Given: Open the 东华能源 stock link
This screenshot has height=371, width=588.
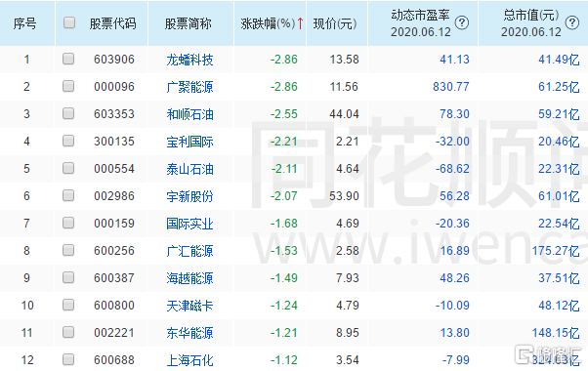Looking at the screenshot, I should pos(189,333).
